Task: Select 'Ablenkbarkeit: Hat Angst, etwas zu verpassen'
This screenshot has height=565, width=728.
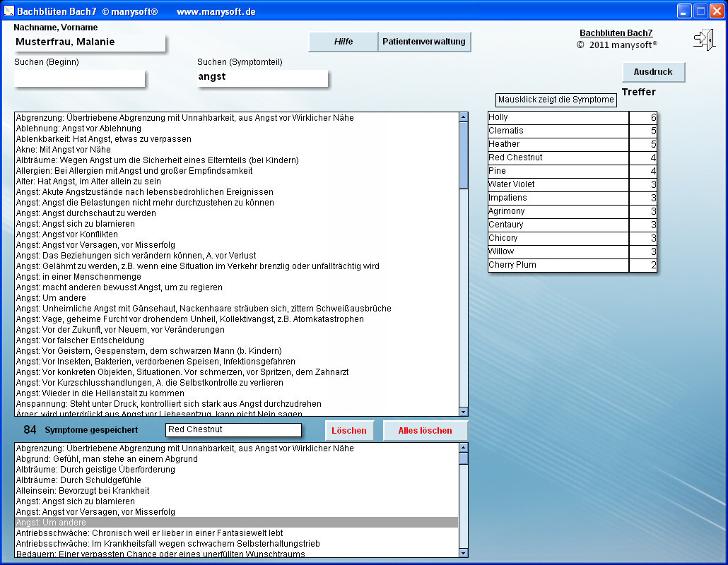Action: coord(237,139)
